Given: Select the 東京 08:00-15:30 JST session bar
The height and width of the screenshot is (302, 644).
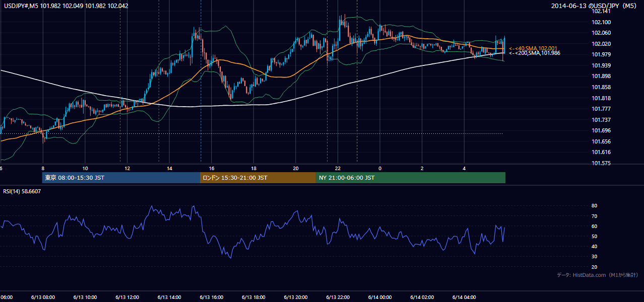Looking at the screenshot, I should (x=121, y=178).
